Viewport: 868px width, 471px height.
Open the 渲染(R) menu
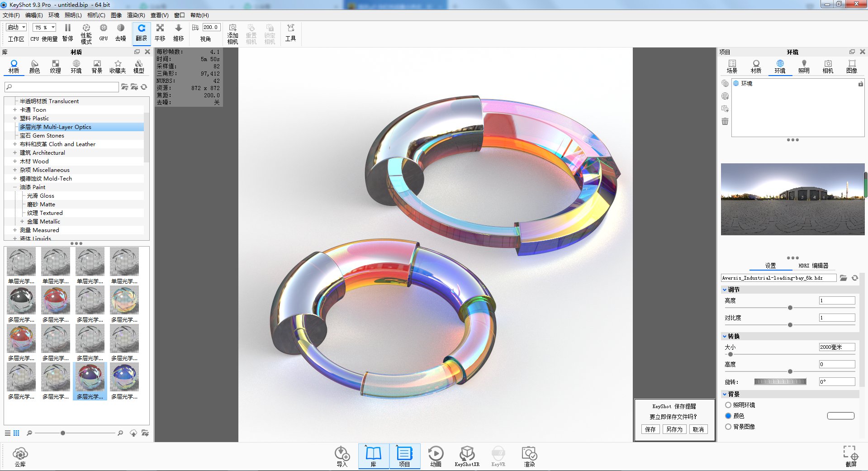tap(136, 15)
